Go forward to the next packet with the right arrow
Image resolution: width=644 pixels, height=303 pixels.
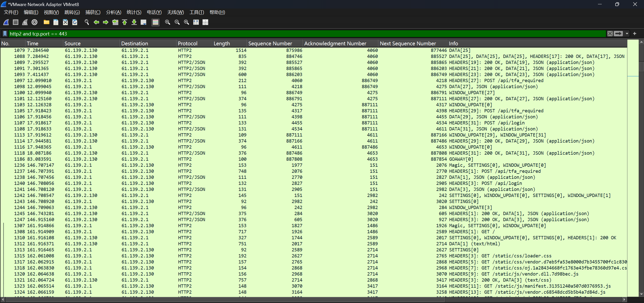coord(106,22)
